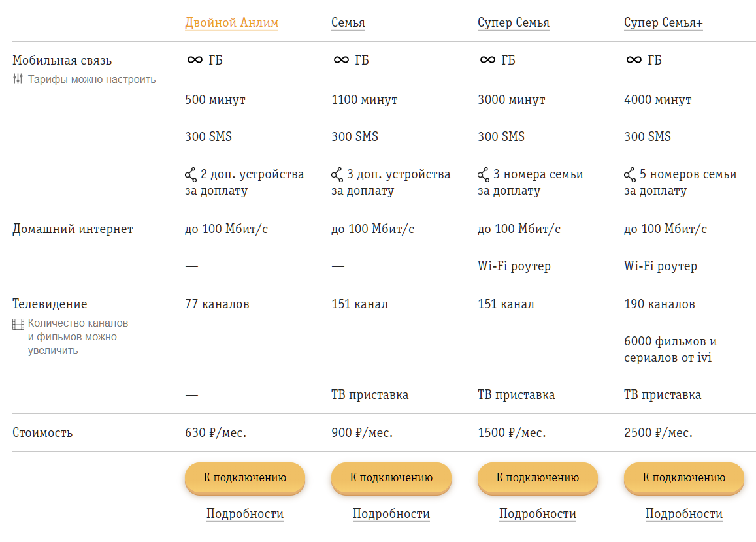Open Подробности under Супер Семья+
Screen dimensions: 756x542
[683, 513]
